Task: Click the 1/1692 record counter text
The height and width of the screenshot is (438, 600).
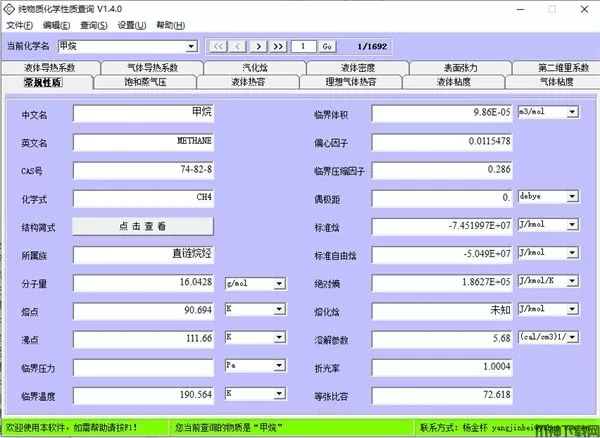Action: click(x=372, y=47)
